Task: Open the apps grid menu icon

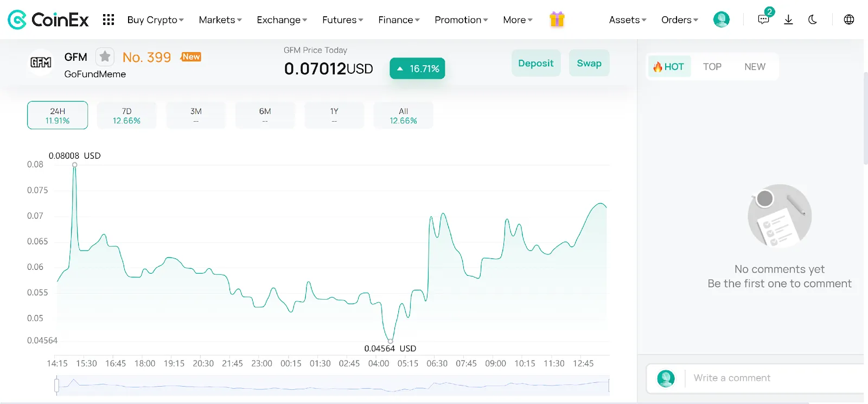Action: 108,20
